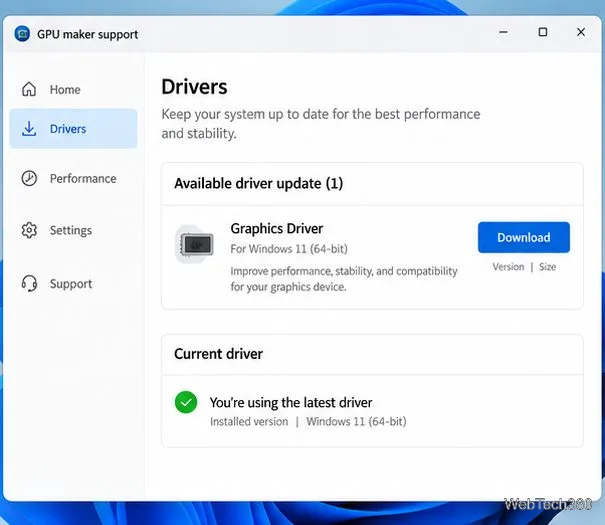The height and width of the screenshot is (525, 605).
Task: Go to the Performance page
Action: click(73, 179)
